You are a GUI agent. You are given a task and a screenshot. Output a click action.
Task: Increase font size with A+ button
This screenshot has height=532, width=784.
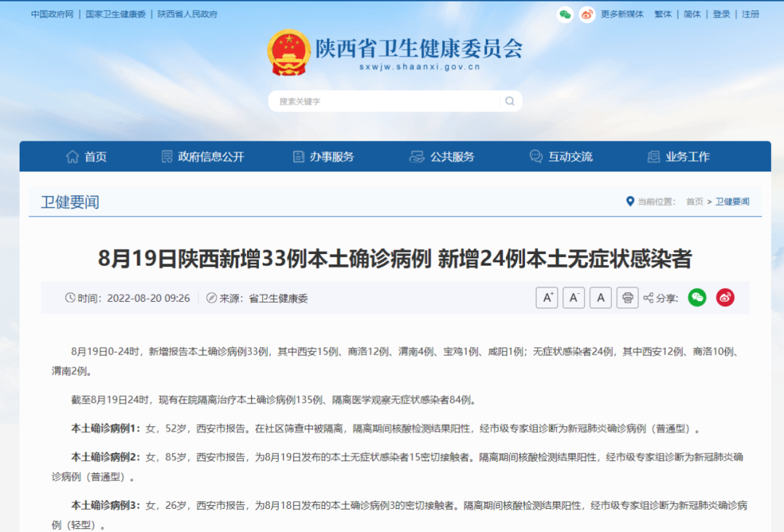[547, 298]
